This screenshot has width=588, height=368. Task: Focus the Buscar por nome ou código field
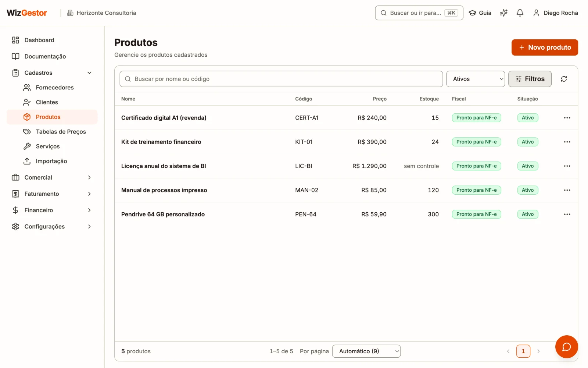[x=281, y=79]
